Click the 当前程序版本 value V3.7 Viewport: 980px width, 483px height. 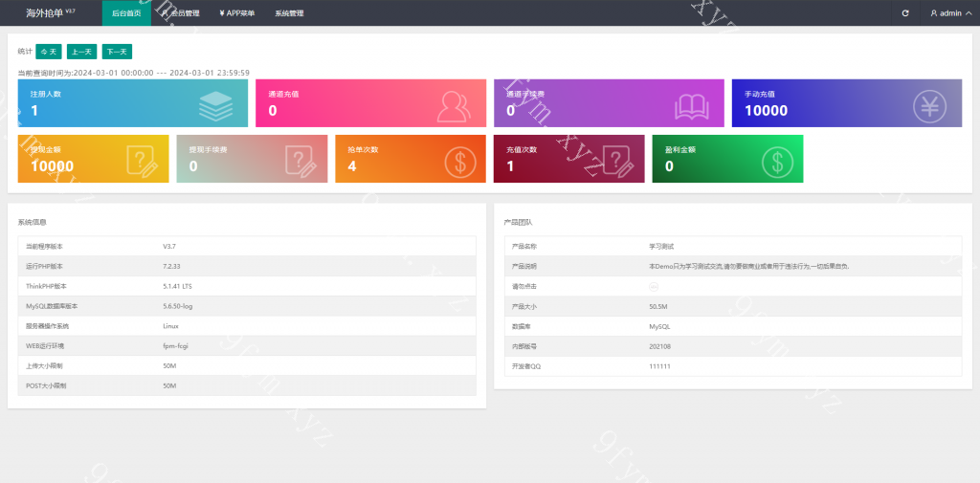coord(169,246)
